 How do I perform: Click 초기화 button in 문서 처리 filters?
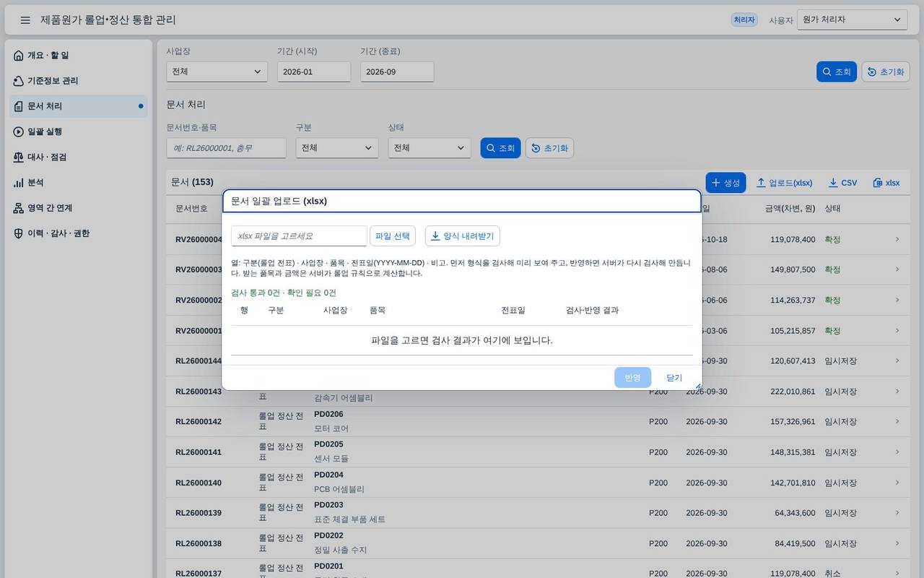[549, 148]
